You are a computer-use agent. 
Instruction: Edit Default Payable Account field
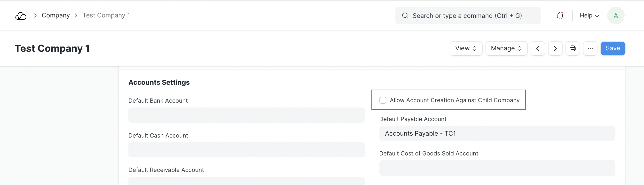point(497,133)
